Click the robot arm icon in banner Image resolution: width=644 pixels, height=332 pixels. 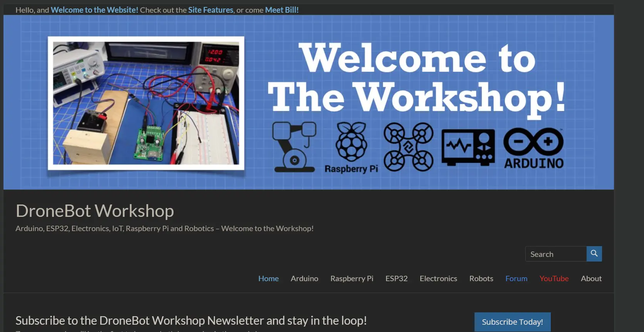point(294,147)
